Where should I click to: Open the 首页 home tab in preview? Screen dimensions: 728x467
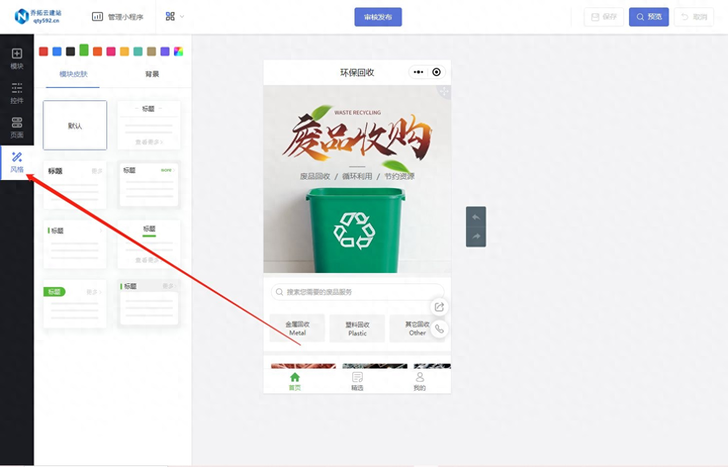coord(295,382)
